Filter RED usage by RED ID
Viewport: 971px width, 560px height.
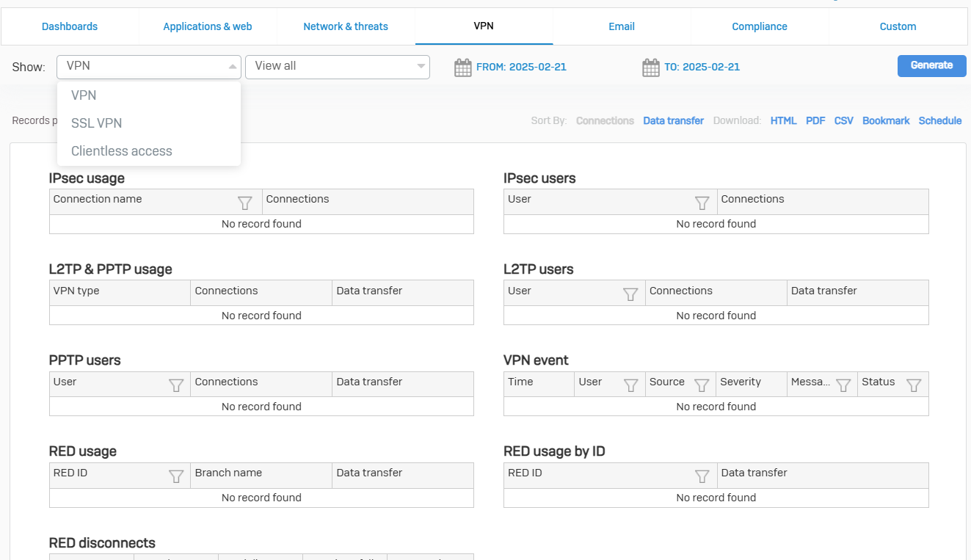pos(176,476)
